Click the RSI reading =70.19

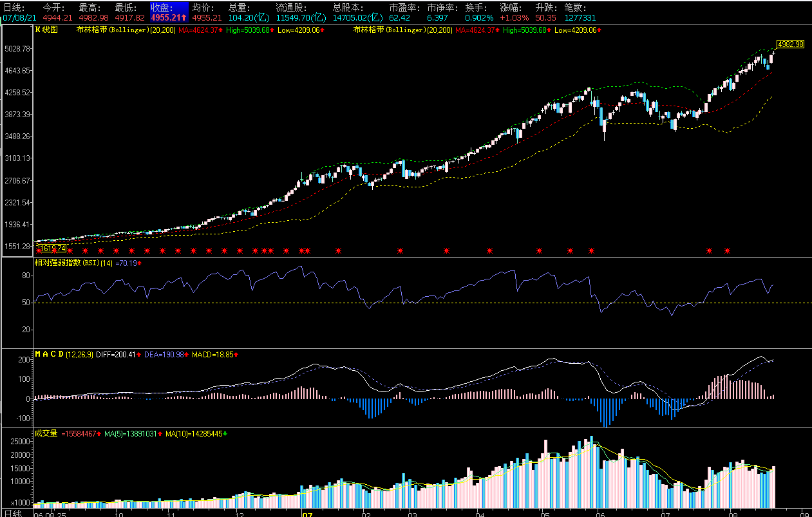tap(128, 263)
